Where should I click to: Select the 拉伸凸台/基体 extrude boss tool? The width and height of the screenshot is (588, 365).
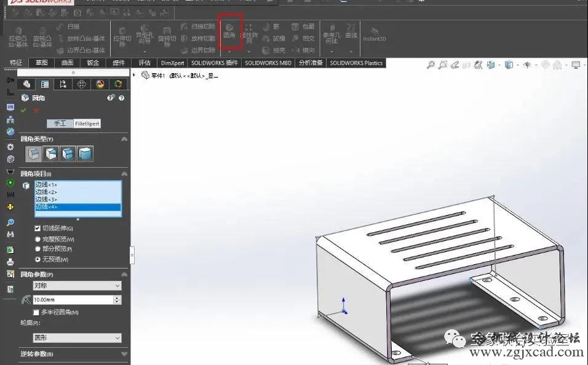pos(18,37)
